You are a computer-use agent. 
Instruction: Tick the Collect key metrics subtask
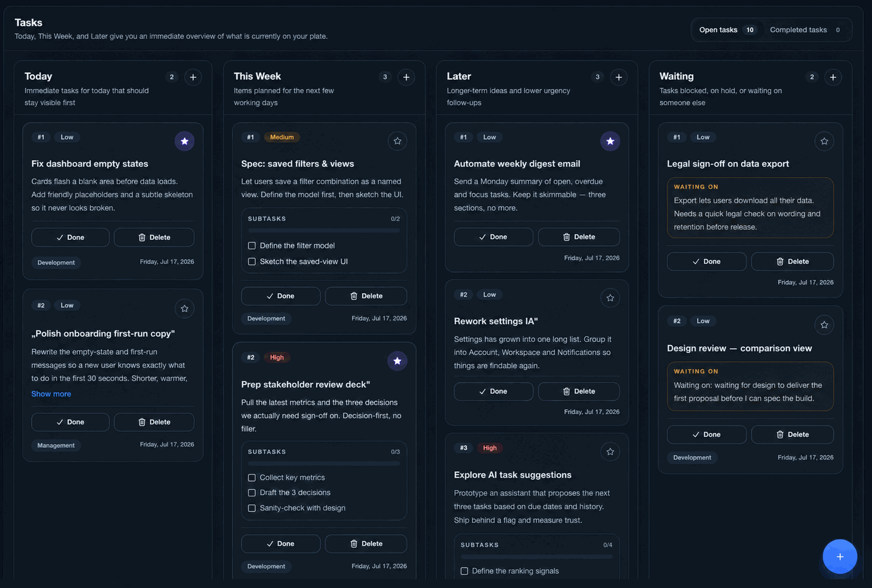[x=252, y=478]
